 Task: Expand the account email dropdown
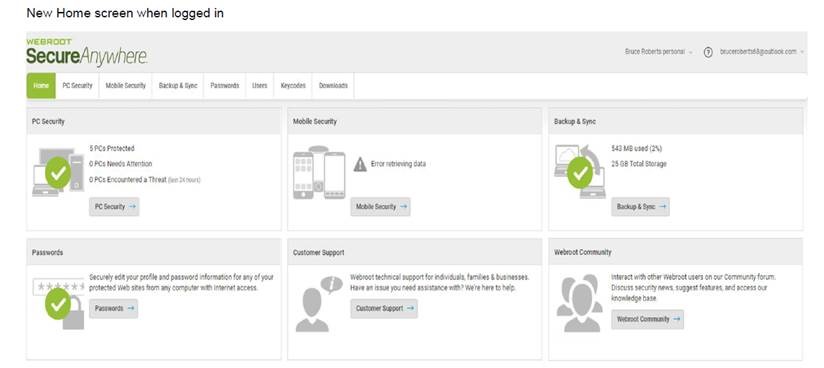[762, 52]
